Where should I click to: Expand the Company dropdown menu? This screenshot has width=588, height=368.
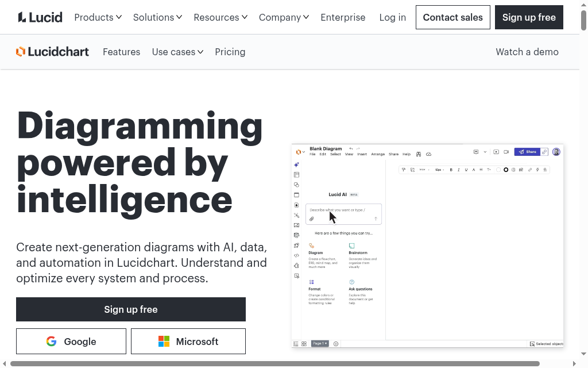click(284, 17)
